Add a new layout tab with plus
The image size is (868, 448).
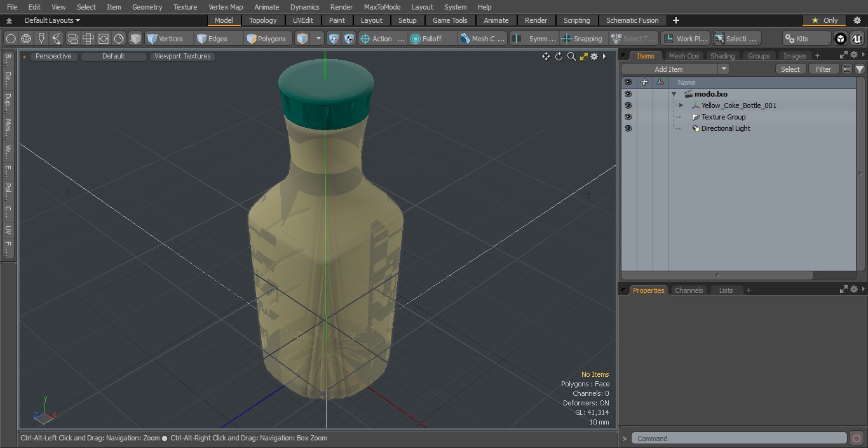point(675,20)
